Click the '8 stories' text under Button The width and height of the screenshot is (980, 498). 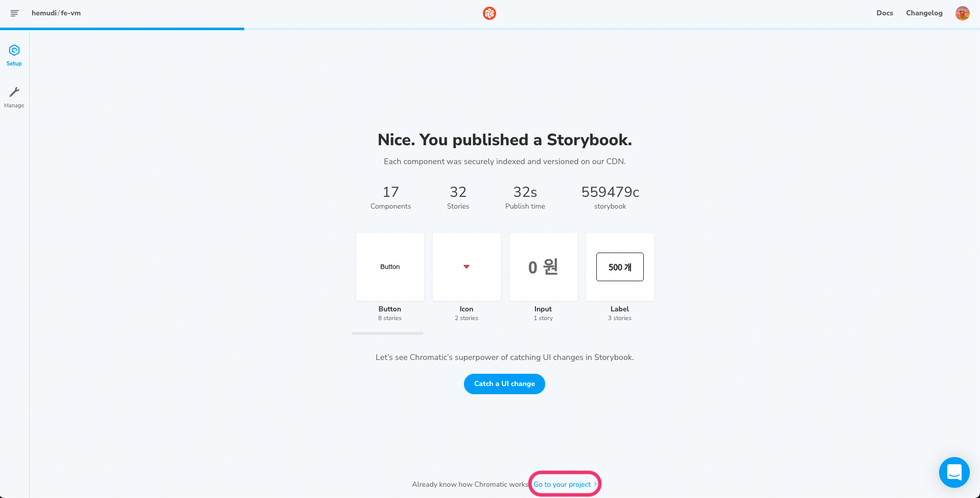[390, 318]
